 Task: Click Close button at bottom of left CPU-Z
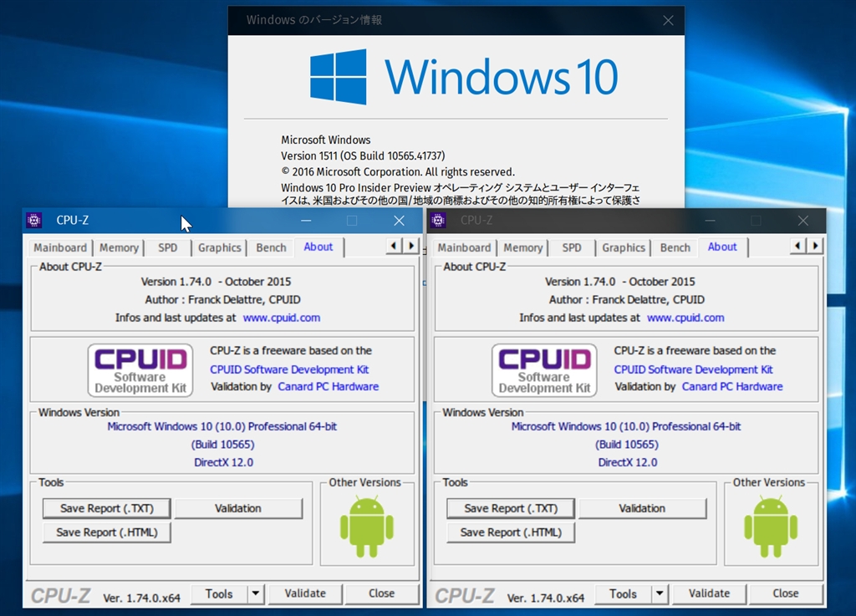coord(381,593)
